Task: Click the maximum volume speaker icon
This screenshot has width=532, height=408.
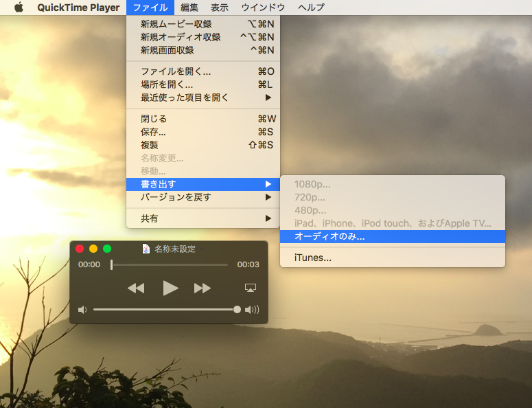Action: coord(252,310)
